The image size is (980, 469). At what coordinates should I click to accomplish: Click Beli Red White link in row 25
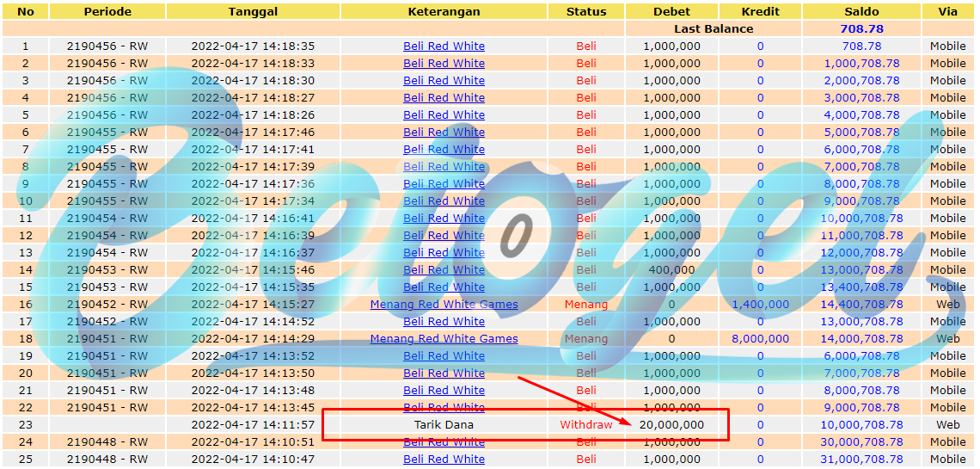[444, 459]
